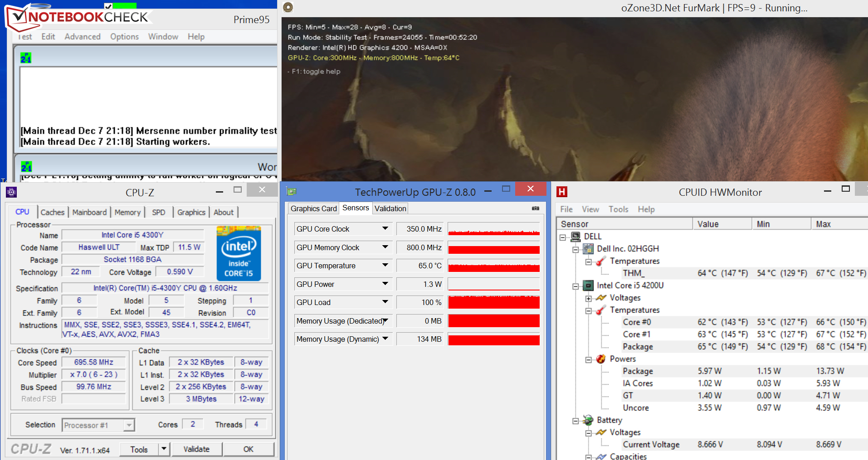Click the Value column header in HWMonitor
This screenshot has height=460, width=868.
click(x=722, y=224)
